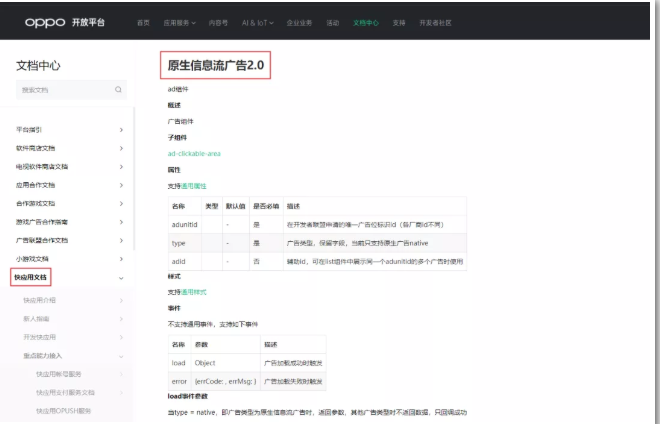Open the 活动 navigation item
This screenshot has height=424, width=660.
[x=333, y=23]
